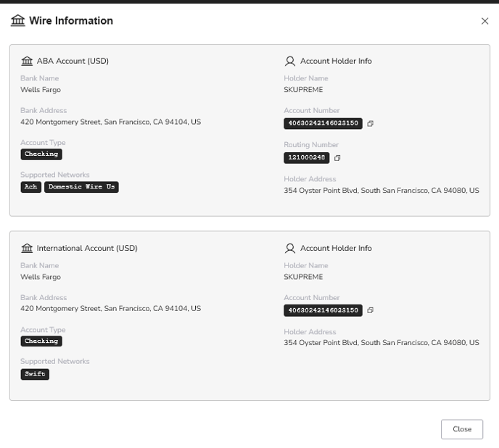Click the ABA Account bank icon

click(x=27, y=61)
